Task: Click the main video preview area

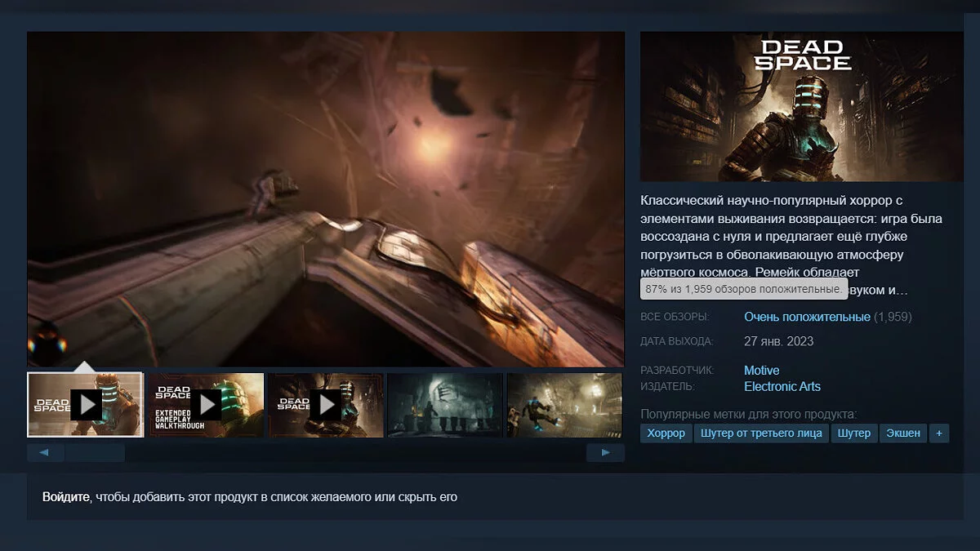Action: pyautogui.click(x=326, y=199)
